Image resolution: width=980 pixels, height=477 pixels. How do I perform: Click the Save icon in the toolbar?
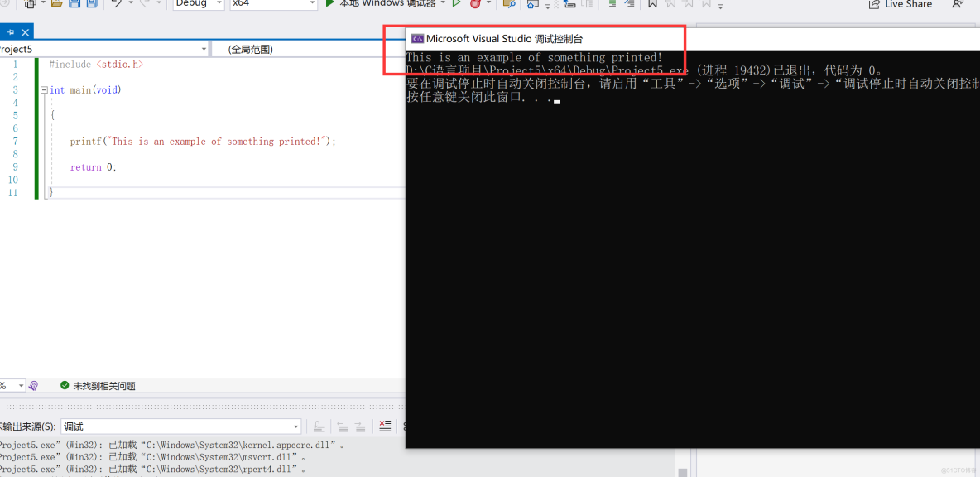(74, 4)
